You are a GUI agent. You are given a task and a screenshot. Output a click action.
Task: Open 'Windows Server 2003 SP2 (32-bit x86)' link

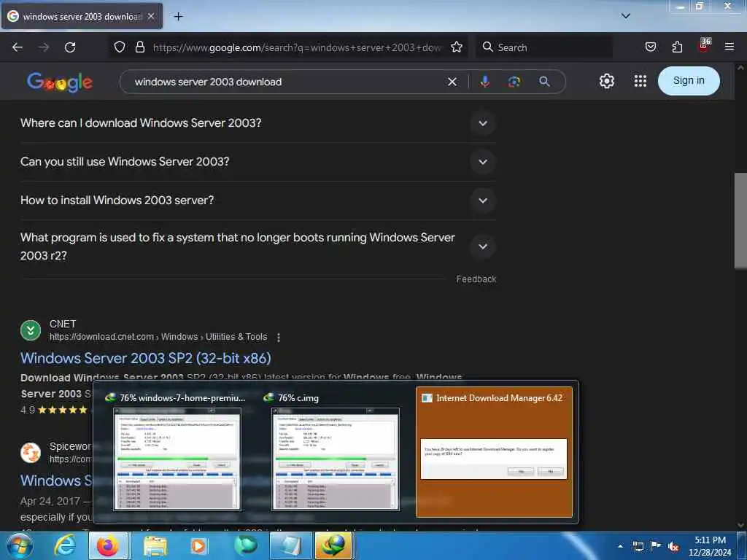(x=146, y=358)
